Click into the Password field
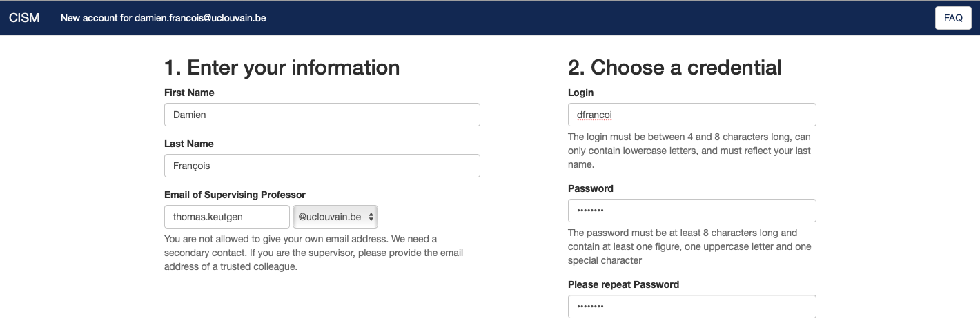The image size is (980, 330). pyautogui.click(x=692, y=211)
